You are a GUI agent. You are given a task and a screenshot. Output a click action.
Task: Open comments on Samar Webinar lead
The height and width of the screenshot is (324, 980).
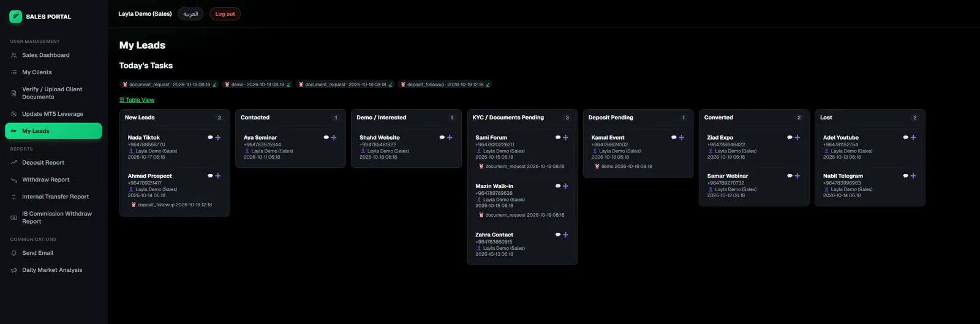click(x=790, y=176)
